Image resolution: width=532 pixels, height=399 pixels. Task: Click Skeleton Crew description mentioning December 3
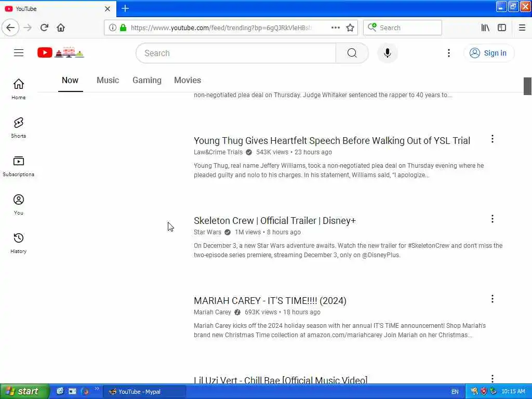[348, 250]
